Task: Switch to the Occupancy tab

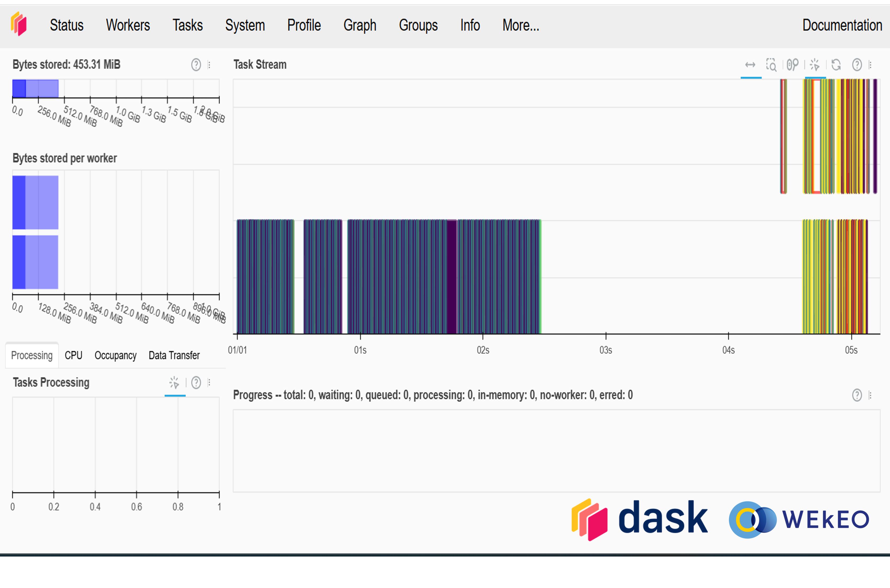Action: point(115,355)
